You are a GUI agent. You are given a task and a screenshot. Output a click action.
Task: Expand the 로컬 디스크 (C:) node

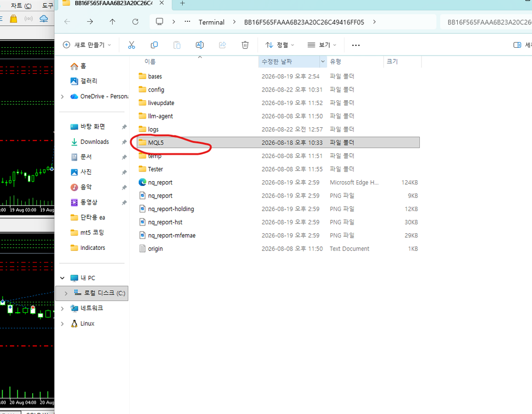pyautogui.click(x=66, y=293)
